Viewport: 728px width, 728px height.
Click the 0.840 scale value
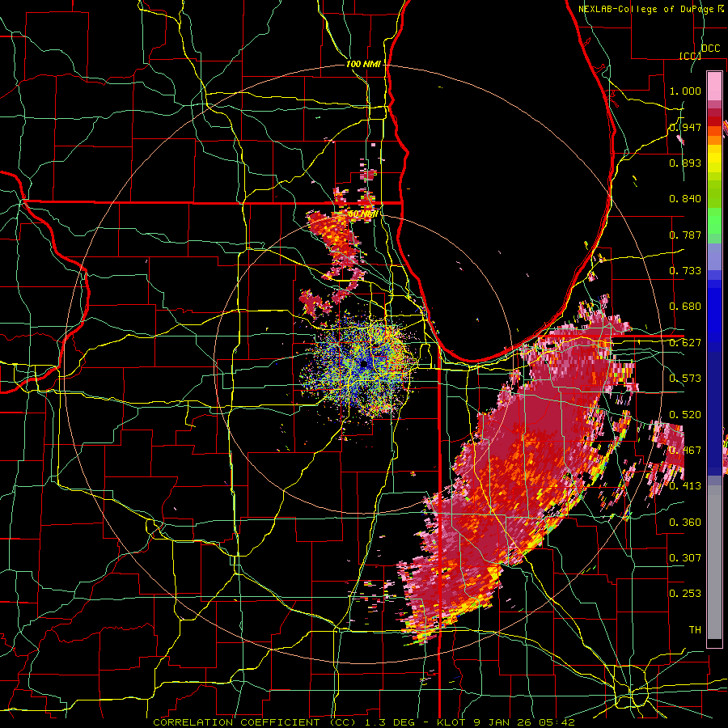click(685, 199)
